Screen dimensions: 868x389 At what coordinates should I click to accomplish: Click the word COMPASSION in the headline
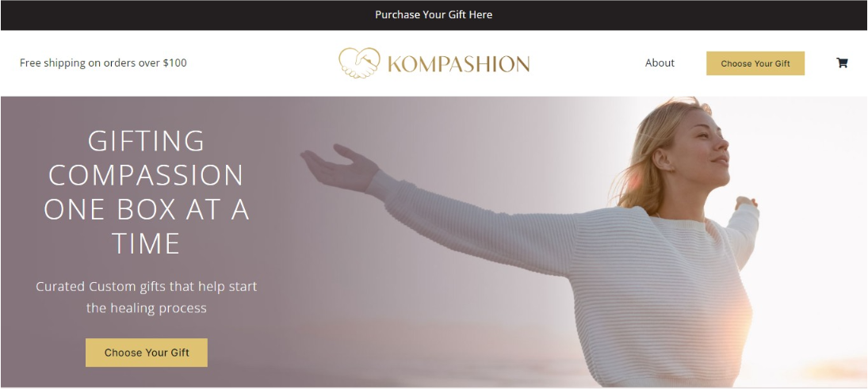click(x=146, y=175)
